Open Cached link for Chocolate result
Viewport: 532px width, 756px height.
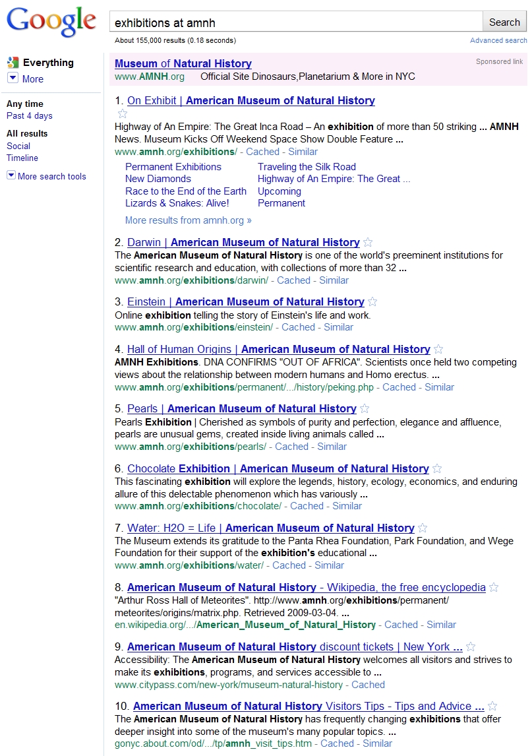pos(307,506)
